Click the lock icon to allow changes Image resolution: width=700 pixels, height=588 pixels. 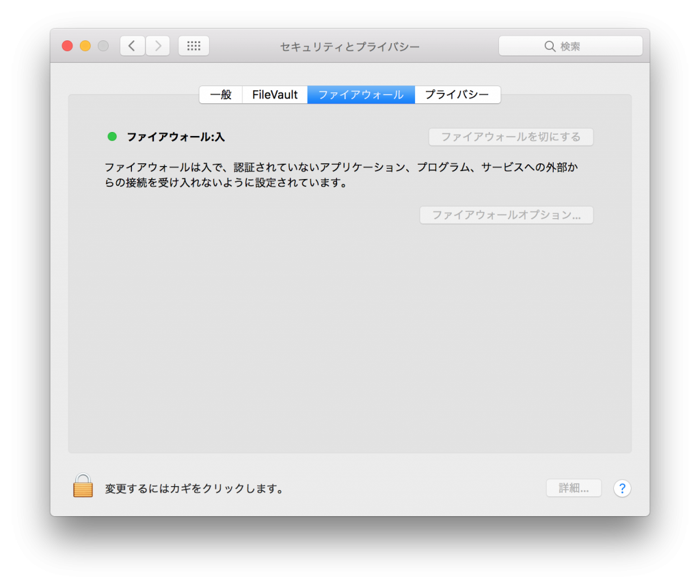83,485
